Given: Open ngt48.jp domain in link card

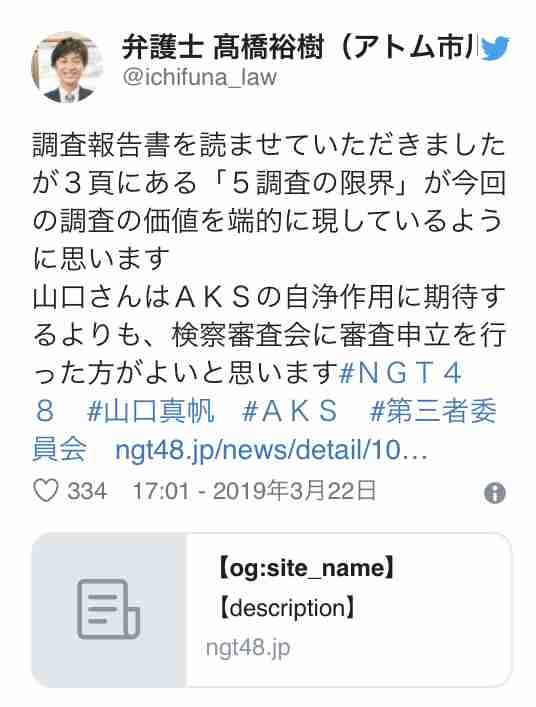Looking at the screenshot, I should (x=247, y=648).
